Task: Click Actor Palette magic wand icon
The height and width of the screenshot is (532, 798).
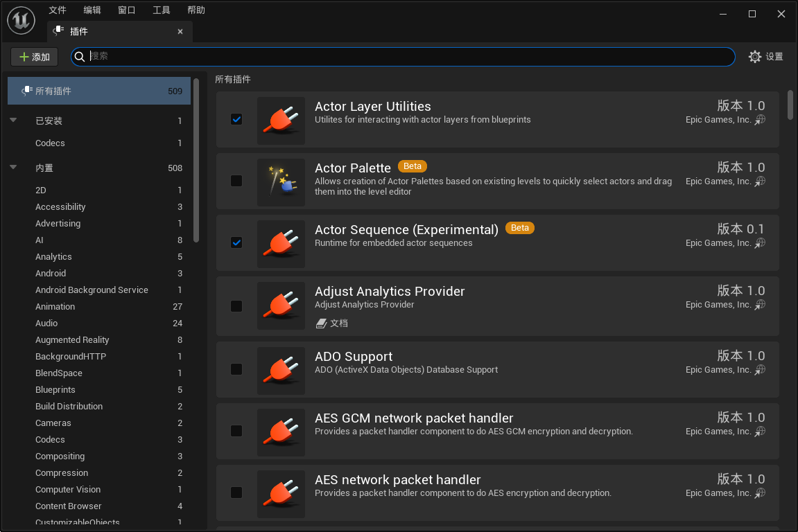Action: tap(281, 182)
